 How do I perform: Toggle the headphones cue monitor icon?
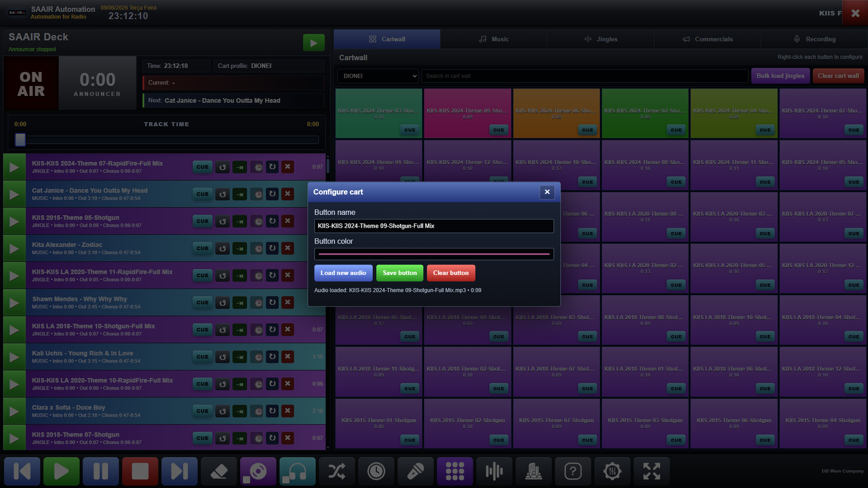[x=297, y=471]
